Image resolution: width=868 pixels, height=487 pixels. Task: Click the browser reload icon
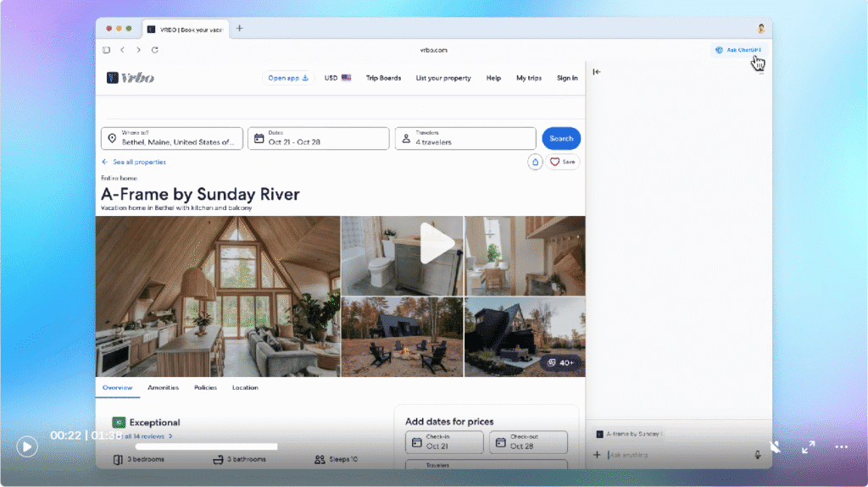tap(154, 50)
